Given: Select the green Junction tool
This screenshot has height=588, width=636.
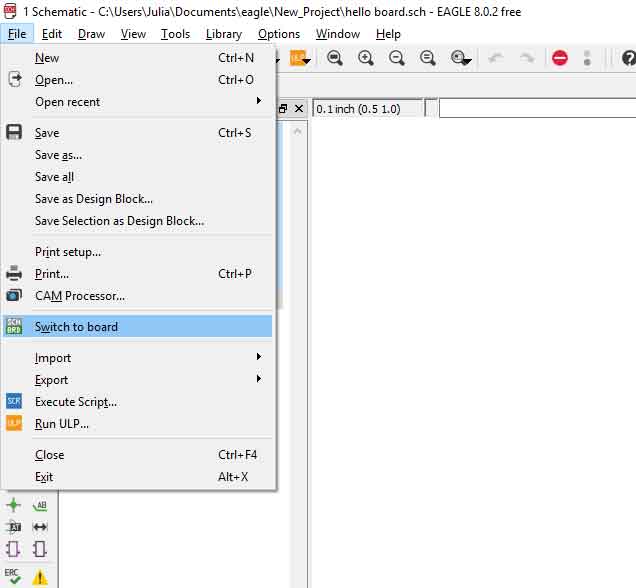Looking at the screenshot, I should coord(13,505).
